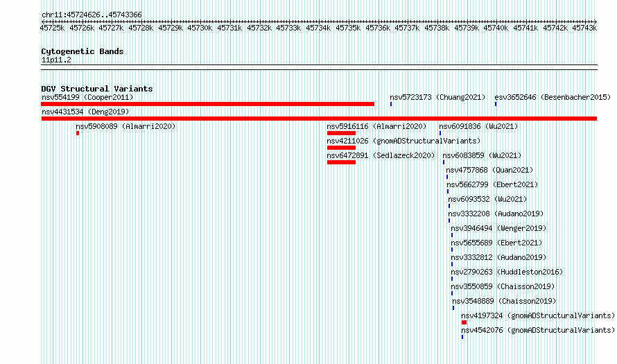
Task: Click the left arrowhead of the ruler
Action: [x=43, y=21]
